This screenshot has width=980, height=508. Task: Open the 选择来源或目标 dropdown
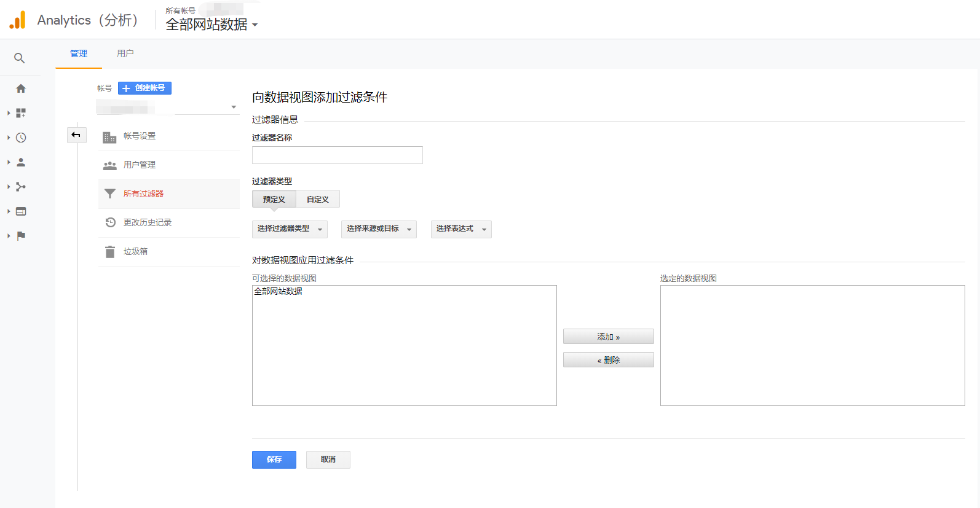379,229
